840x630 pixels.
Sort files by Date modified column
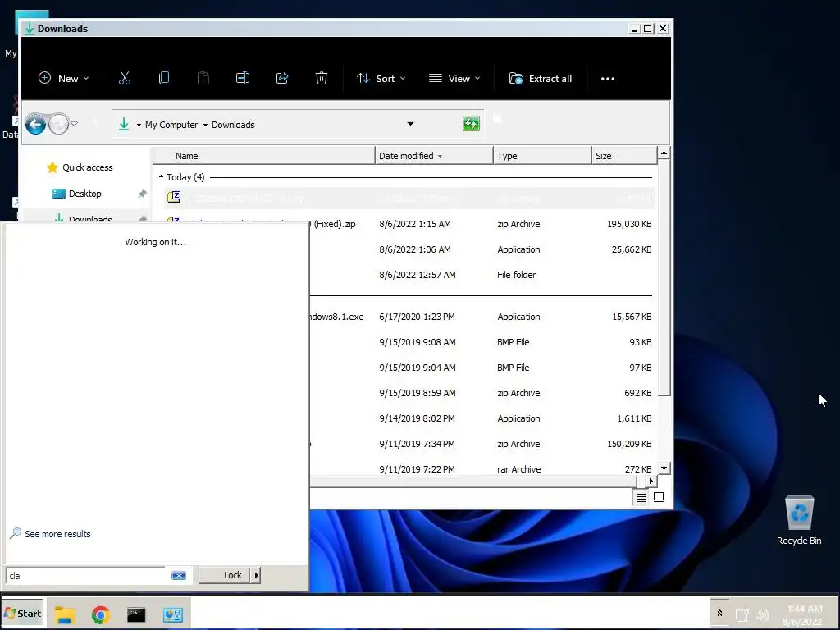tap(434, 156)
